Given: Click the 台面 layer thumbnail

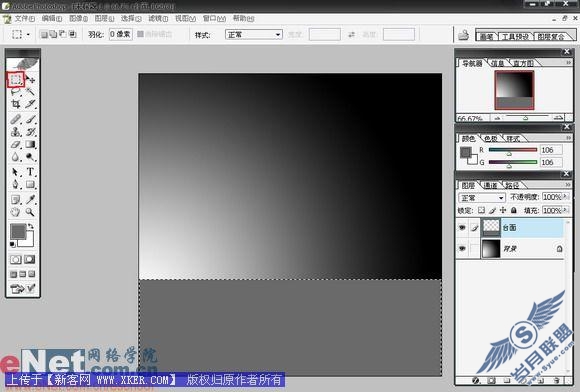Looking at the screenshot, I should [x=491, y=227].
